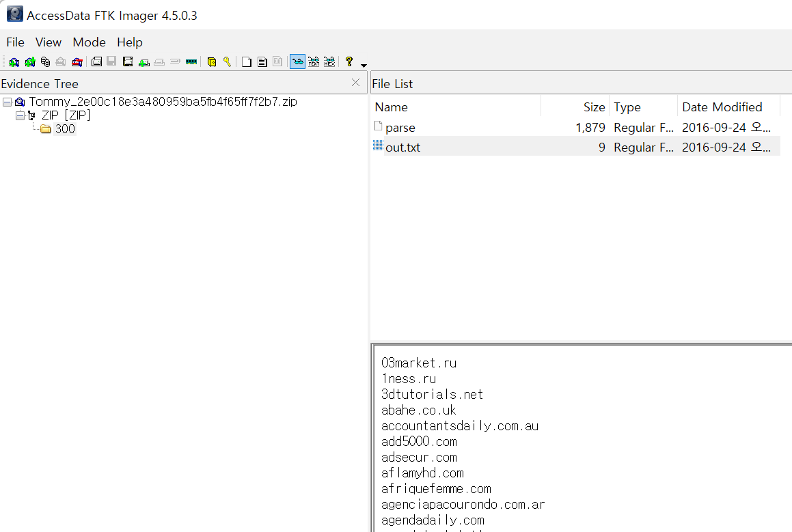Click Export Logical Image (AD1) icon

coord(128,61)
